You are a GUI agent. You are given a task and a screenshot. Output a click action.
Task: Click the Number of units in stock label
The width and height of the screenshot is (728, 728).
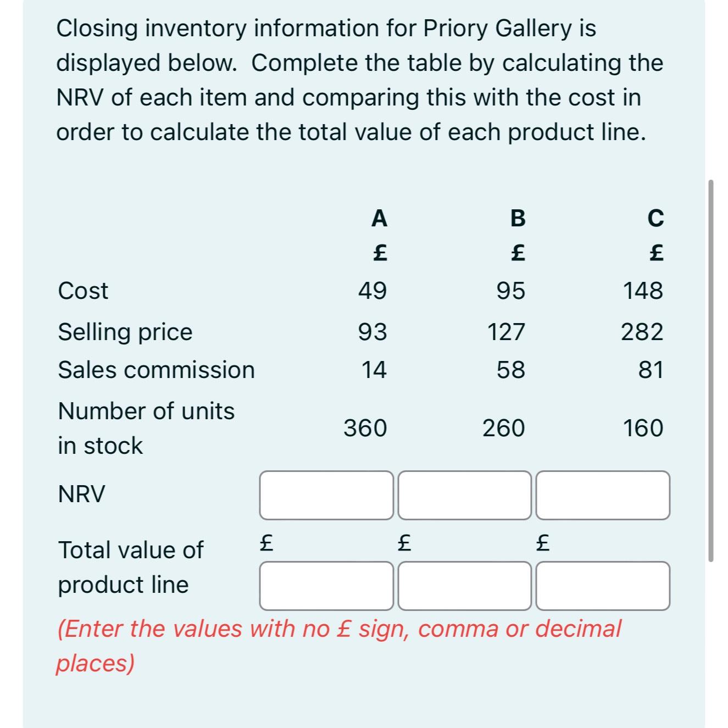click(x=146, y=427)
